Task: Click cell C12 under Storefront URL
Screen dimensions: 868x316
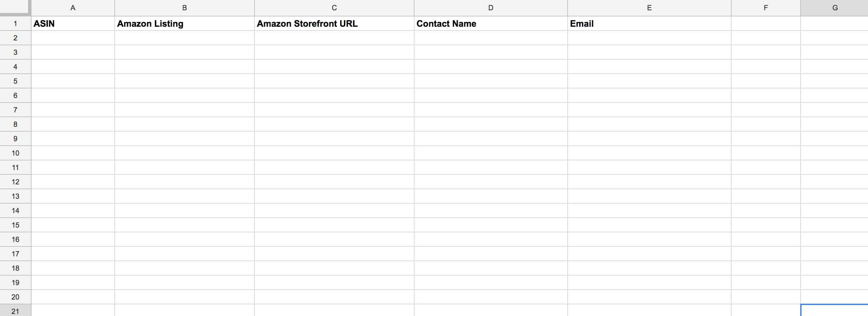Action: pyautogui.click(x=334, y=182)
